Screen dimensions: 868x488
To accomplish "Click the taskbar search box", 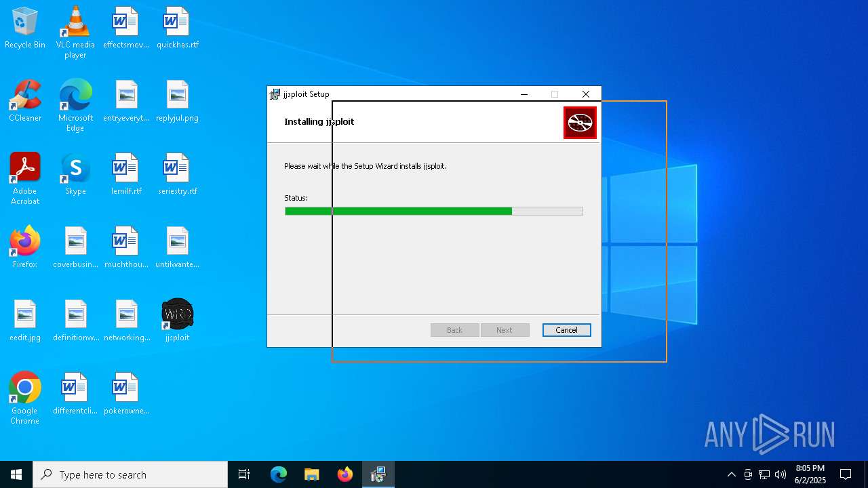I will tap(130, 474).
